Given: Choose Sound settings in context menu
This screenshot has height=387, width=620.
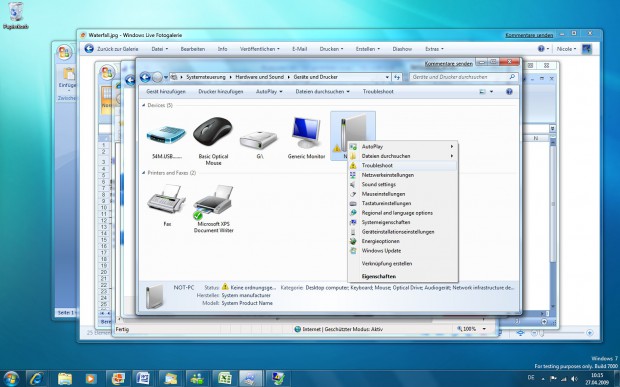Looking at the screenshot, I should coord(403,185).
